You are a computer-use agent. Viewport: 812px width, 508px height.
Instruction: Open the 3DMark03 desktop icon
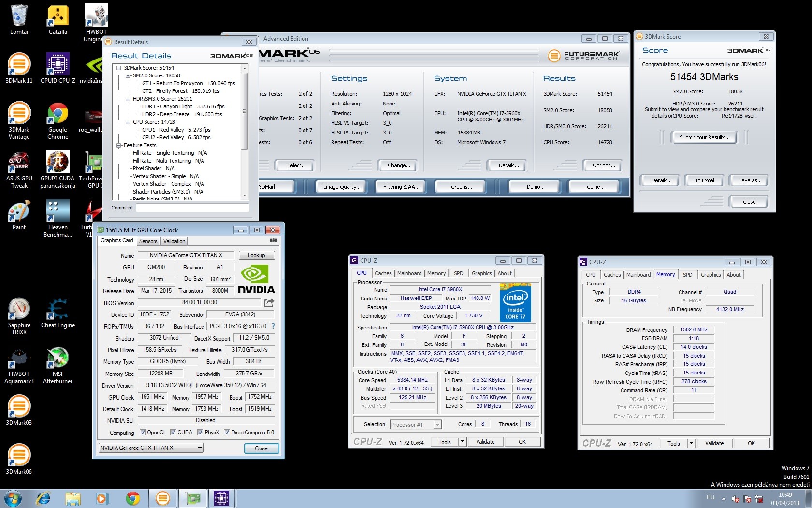[x=19, y=410]
